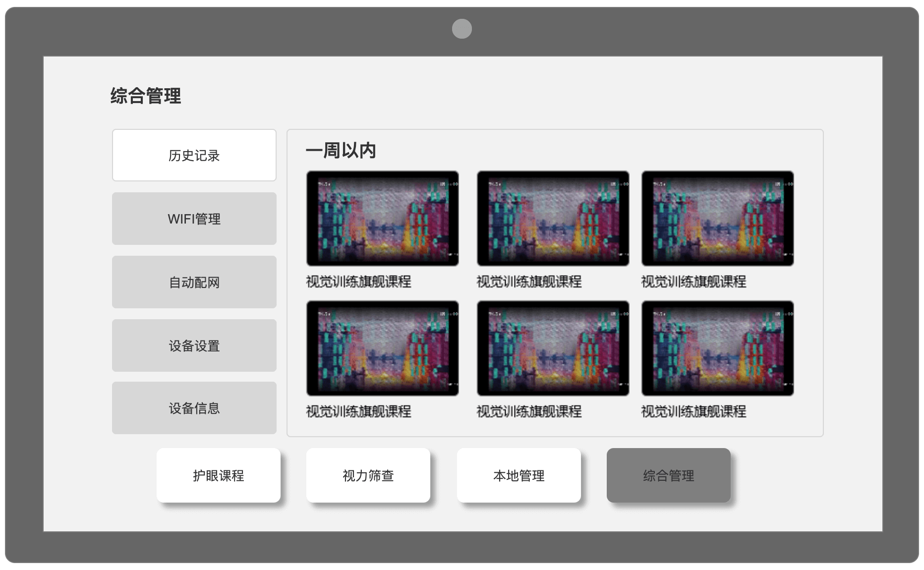This screenshot has width=924, height=570.
Task: Open 设备信息 in the sidebar
Action: pyautogui.click(x=194, y=408)
